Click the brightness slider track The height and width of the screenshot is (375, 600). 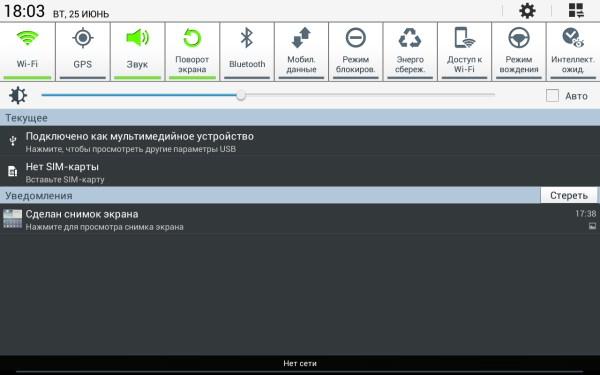point(268,95)
